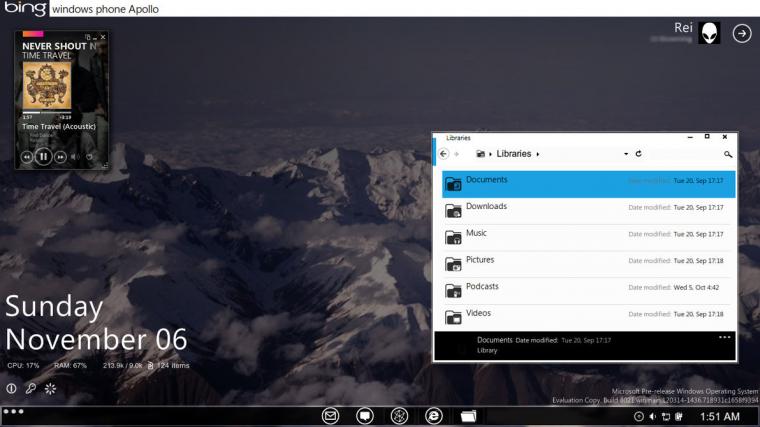
Task: Click the Time Travel (Acoustic) song title
Action: tap(59, 127)
